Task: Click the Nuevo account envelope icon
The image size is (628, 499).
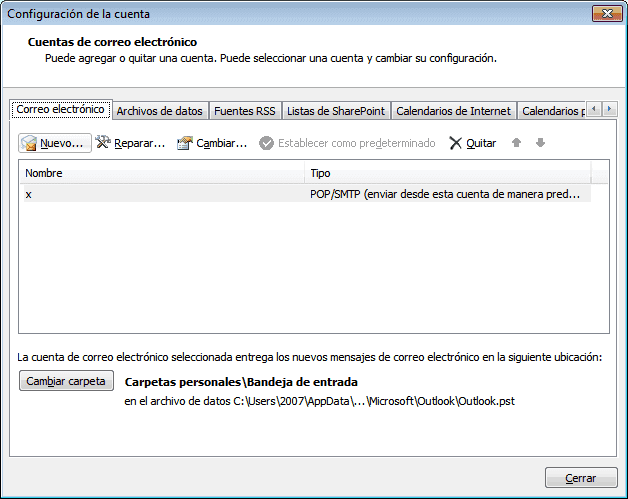Action: 30,143
